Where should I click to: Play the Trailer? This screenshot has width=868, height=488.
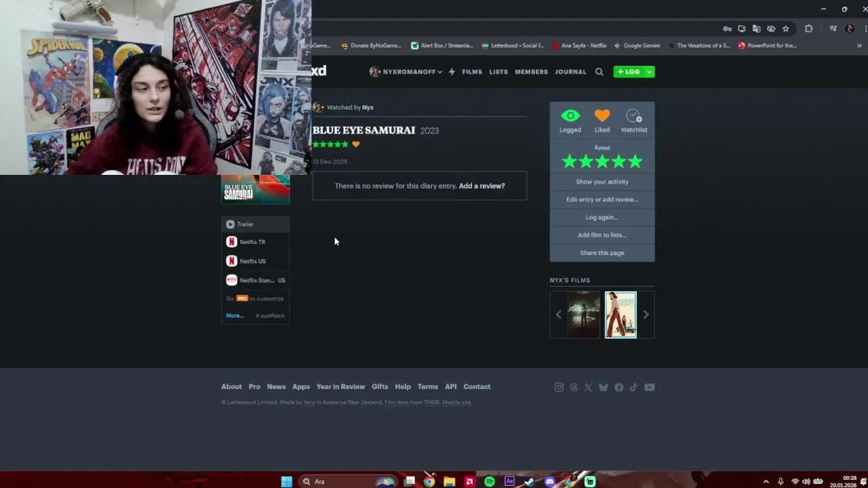coord(256,224)
